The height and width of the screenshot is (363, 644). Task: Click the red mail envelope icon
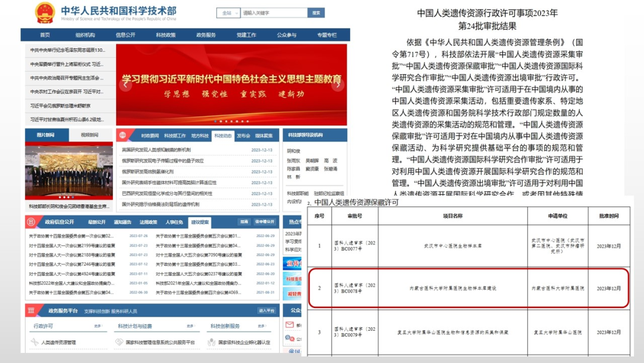[290, 325]
